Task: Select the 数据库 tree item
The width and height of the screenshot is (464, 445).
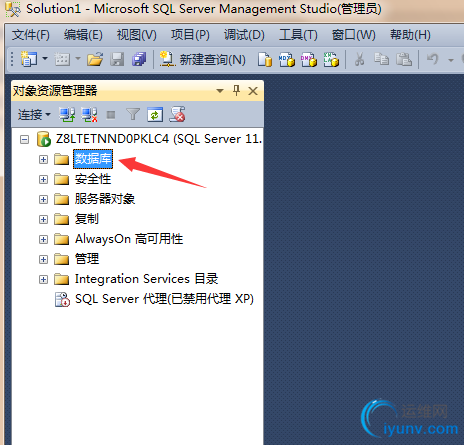Action: point(93,159)
